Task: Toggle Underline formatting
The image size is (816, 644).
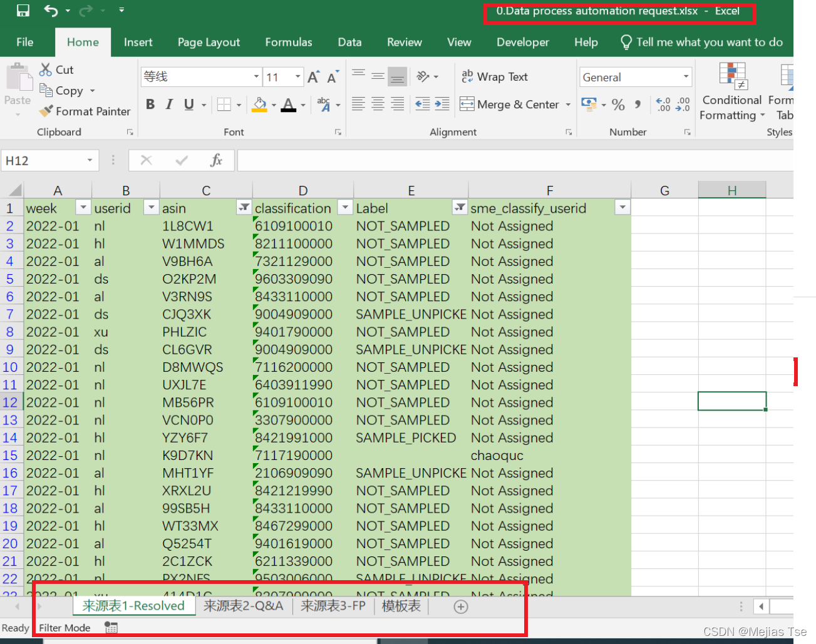Action: 189,105
